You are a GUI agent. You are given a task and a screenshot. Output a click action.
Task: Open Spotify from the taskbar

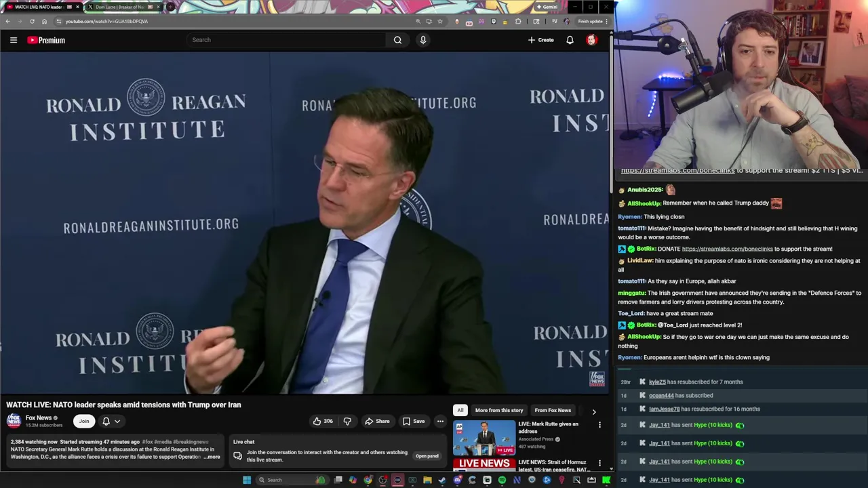pyautogui.click(x=502, y=480)
